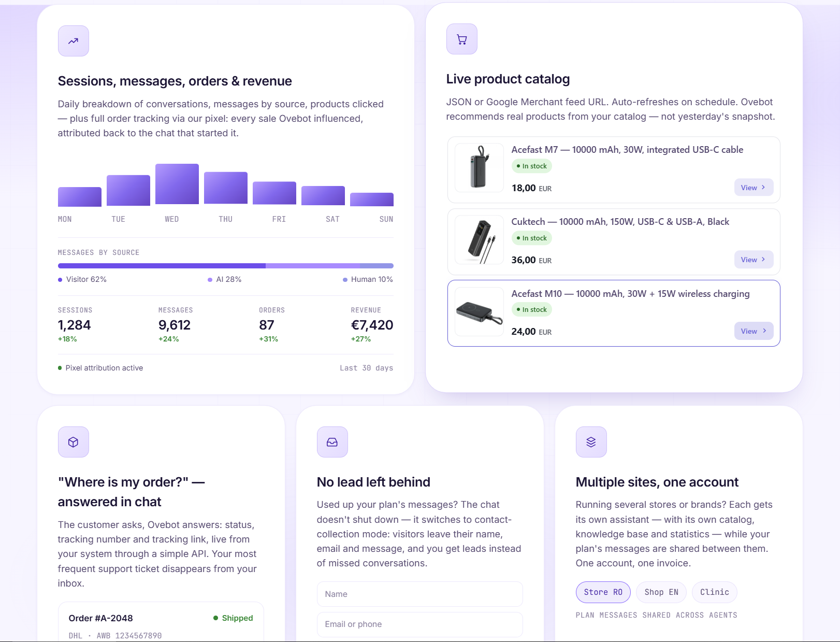Click the 'Visitor 62%' legend label
840x642 pixels.
click(x=82, y=279)
